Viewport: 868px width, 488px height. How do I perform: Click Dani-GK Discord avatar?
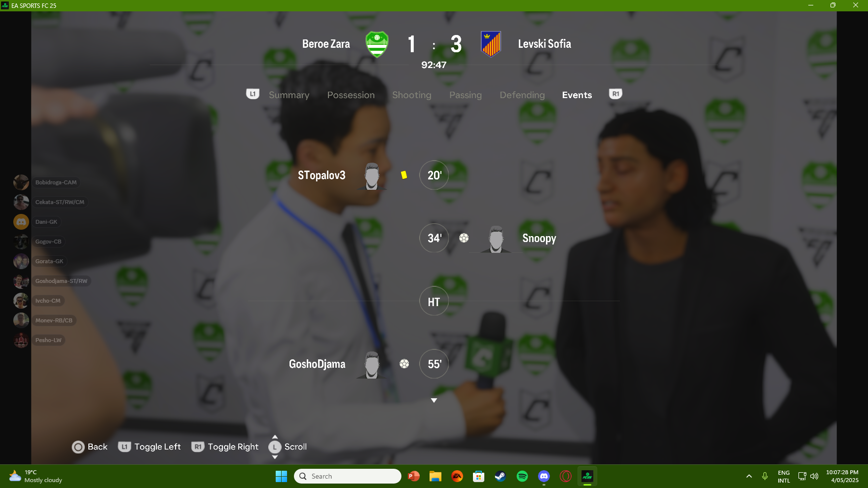click(x=21, y=222)
